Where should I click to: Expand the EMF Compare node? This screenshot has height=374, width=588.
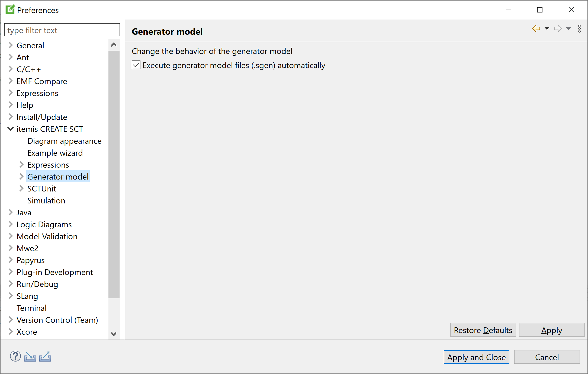[x=11, y=81]
